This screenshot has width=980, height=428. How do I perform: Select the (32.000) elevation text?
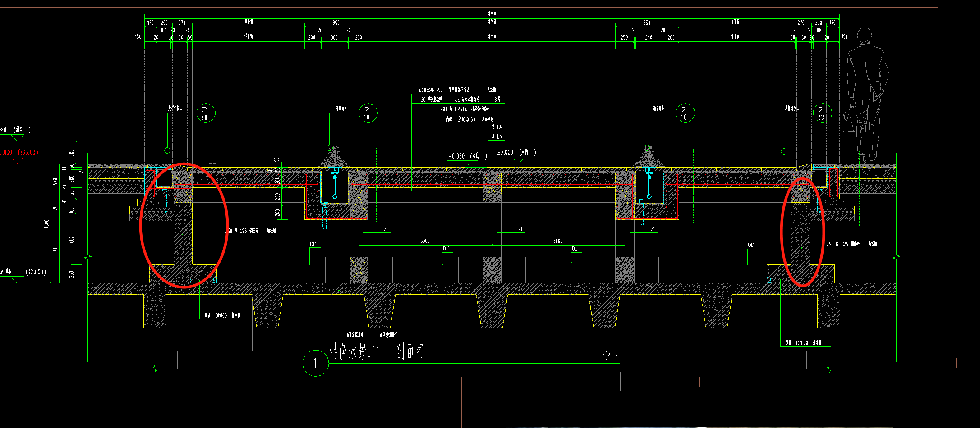pyautogui.click(x=36, y=272)
